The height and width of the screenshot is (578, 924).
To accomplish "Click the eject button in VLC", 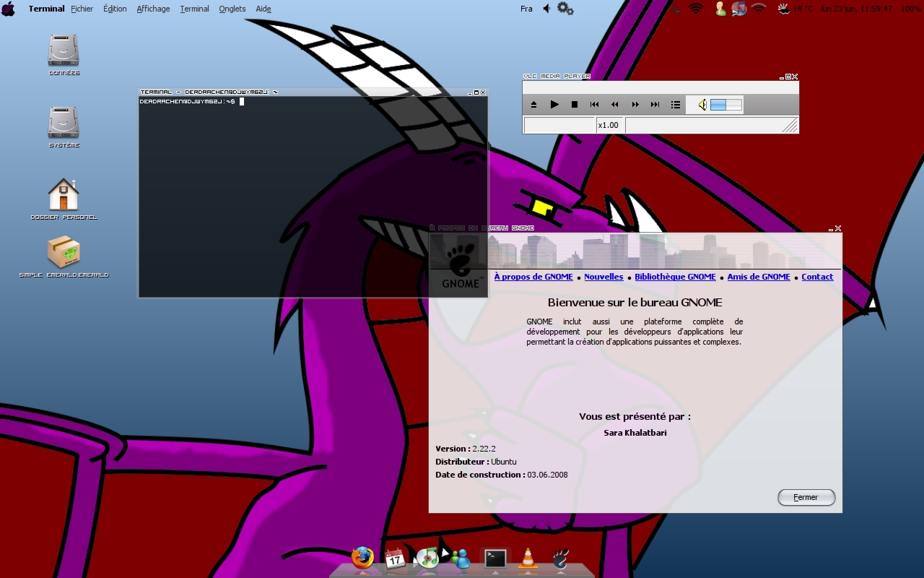I will pyautogui.click(x=533, y=105).
